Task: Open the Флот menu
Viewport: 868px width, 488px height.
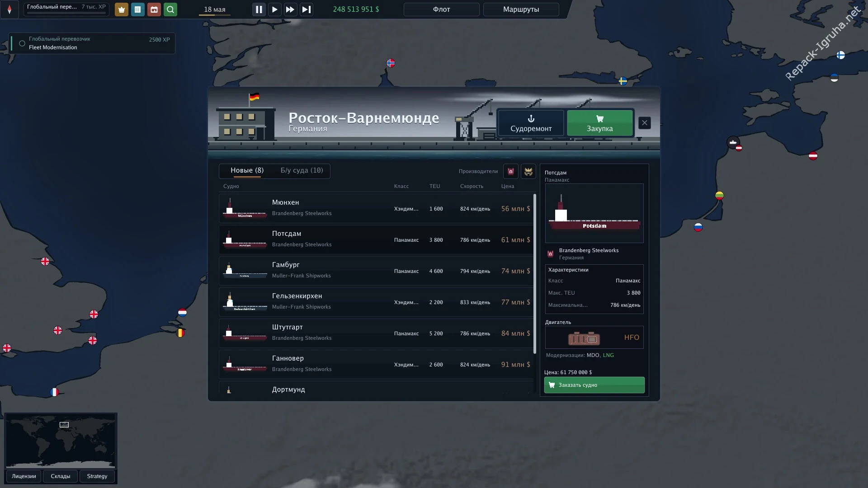Action: (x=442, y=9)
